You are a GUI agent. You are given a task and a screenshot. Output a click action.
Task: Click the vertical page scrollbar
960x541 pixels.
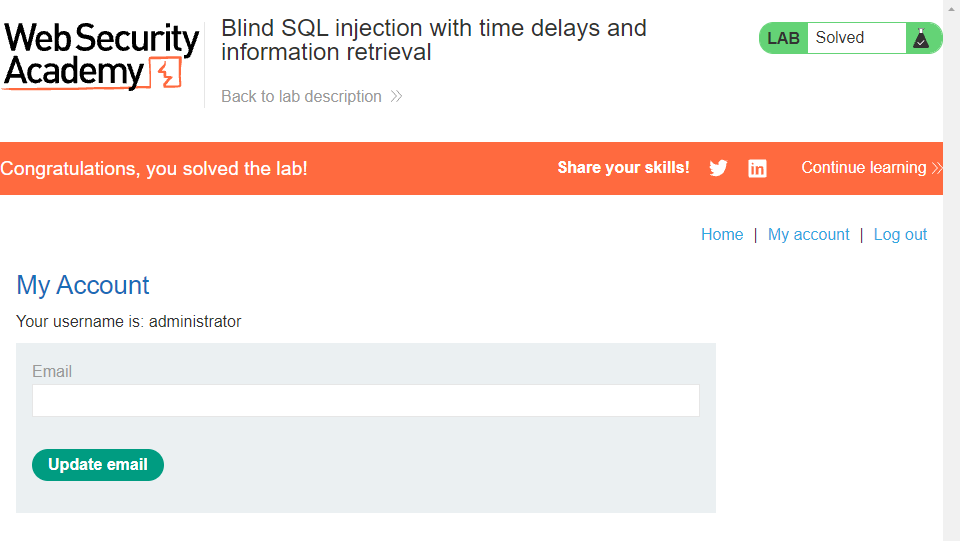(x=951, y=270)
